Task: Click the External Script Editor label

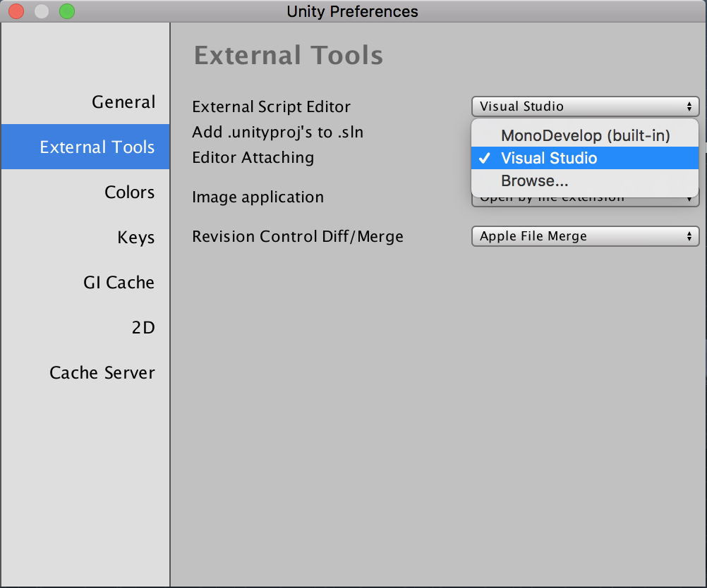Action: 271,106
